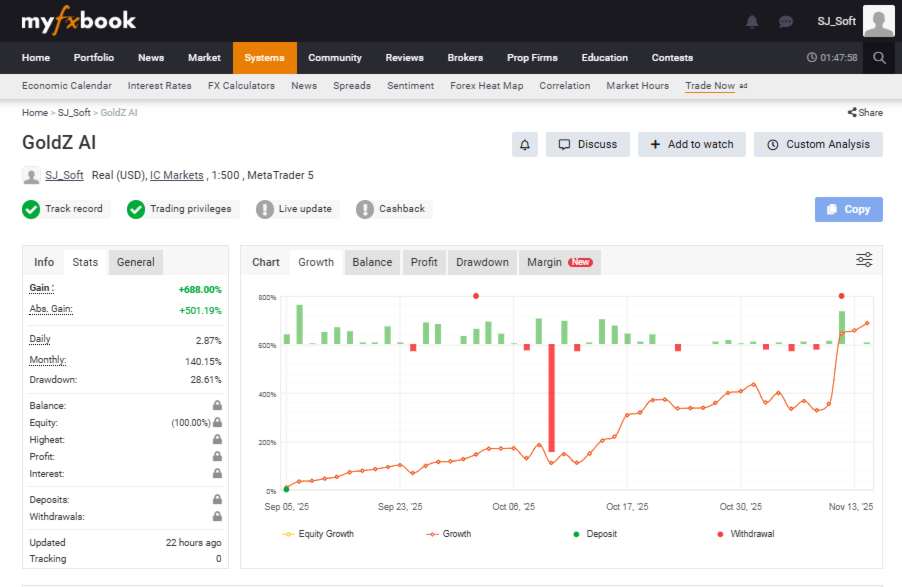Click the Live update warning icon
The width and height of the screenshot is (902, 587).
point(265,209)
